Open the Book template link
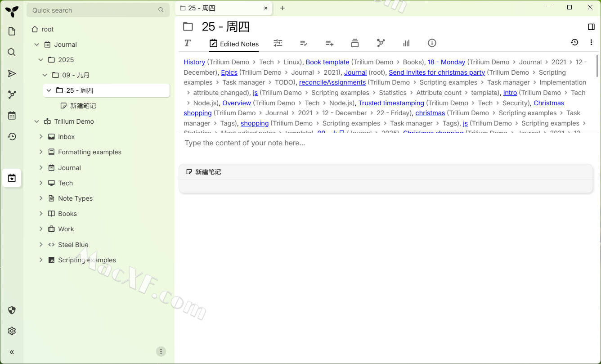Screen dimensions: 601x364 pos(327,62)
